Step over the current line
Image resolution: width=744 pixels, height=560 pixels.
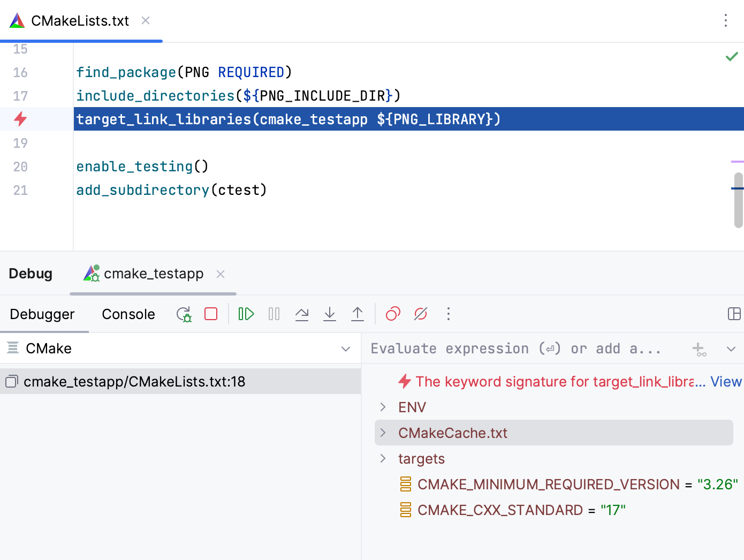tap(302, 314)
